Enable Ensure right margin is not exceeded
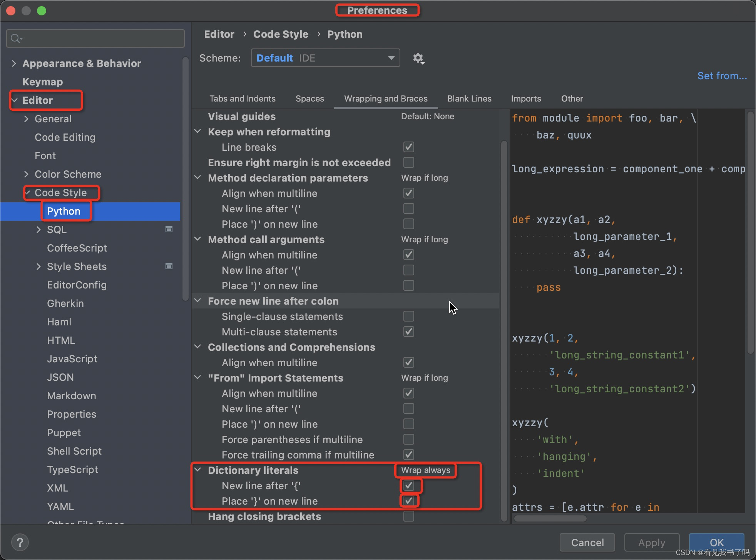This screenshot has width=756, height=560. [408, 162]
